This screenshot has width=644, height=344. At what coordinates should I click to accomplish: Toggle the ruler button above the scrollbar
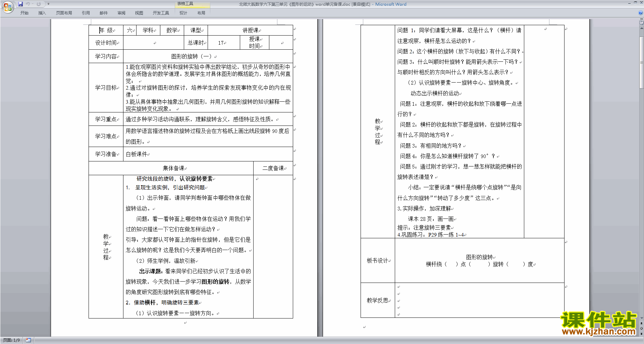[642, 23]
